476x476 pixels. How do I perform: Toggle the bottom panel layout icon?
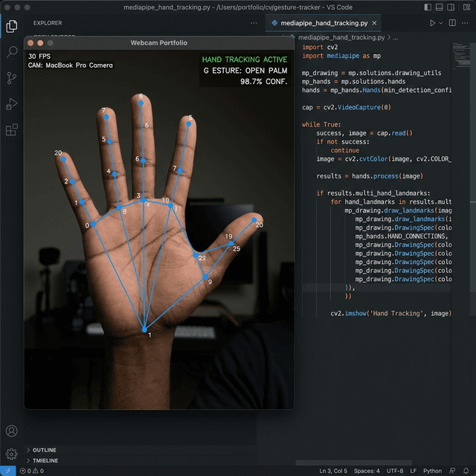439,7
